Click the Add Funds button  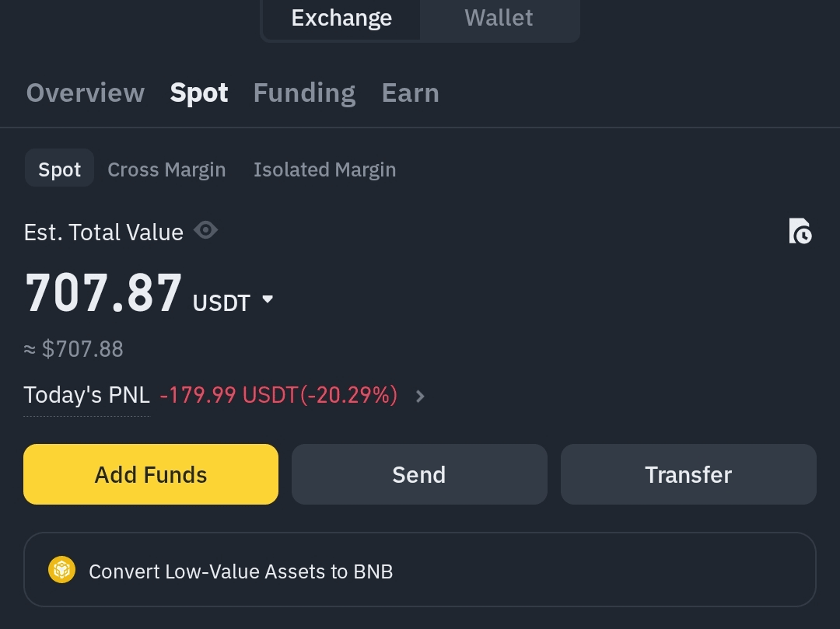151,474
